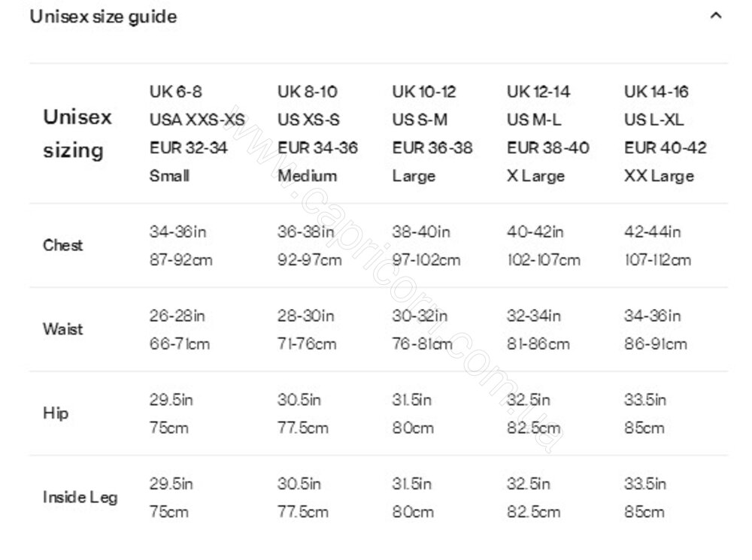
Task: Click the Medium size column header
Action: point(307,176)
